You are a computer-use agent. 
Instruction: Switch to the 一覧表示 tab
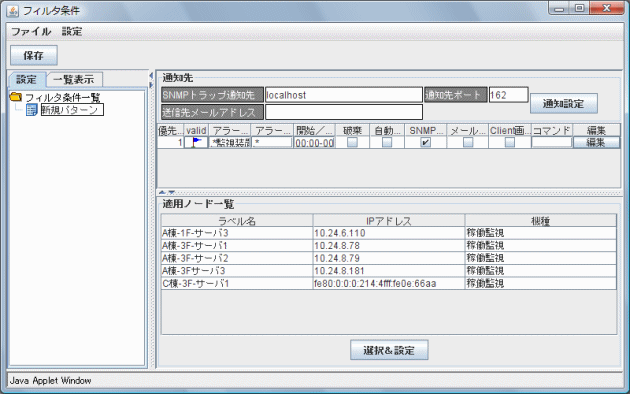click(x=74, y=80)
